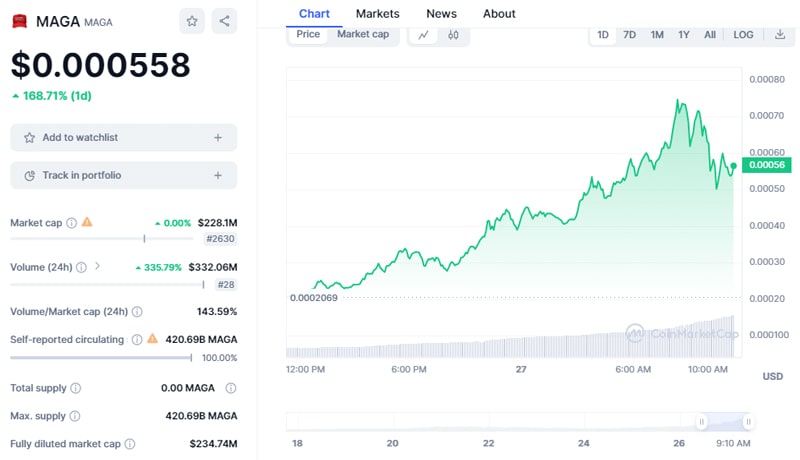Click the share icon next to MAGA
This screenshot has height=460, width=800.
pyautogui.click(x=224, y=20)
